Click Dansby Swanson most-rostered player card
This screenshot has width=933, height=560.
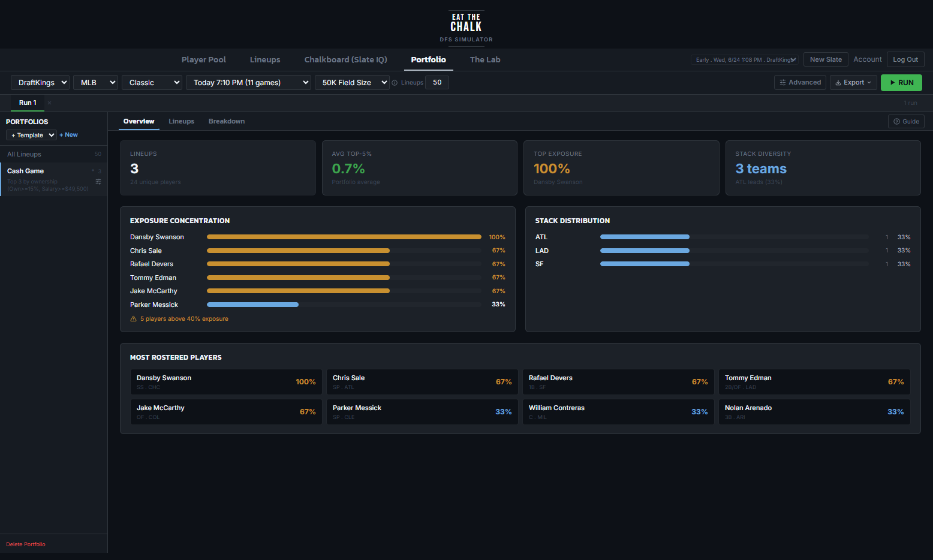[x=226, y=382]
